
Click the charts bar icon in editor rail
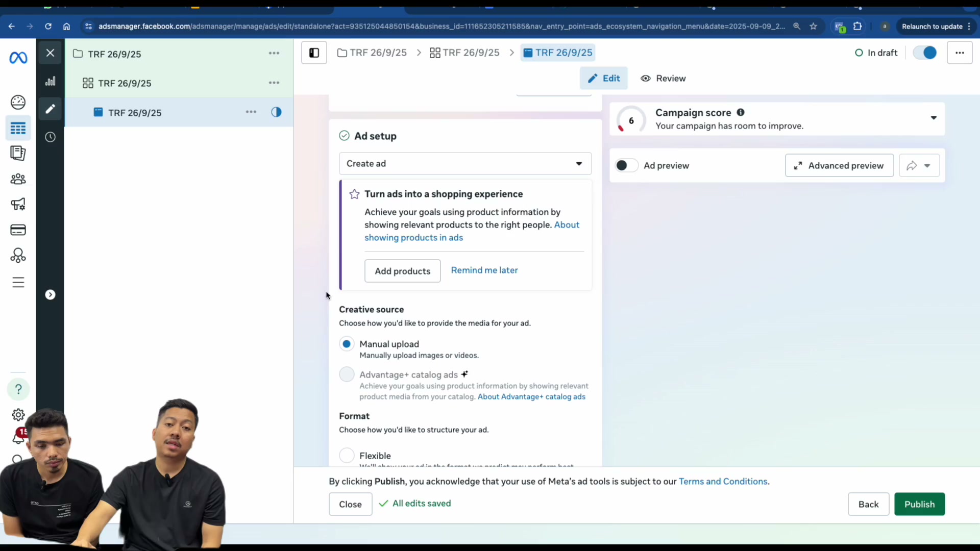50,82
